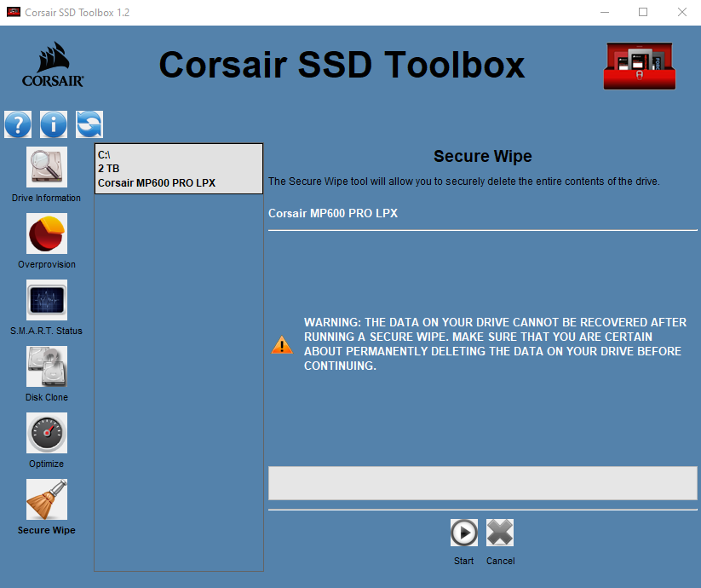Refresh the drive list

[x=89, y=124]
